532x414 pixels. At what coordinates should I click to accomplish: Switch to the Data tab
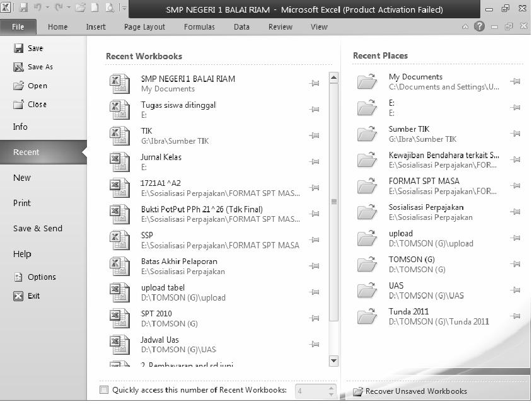241,27
